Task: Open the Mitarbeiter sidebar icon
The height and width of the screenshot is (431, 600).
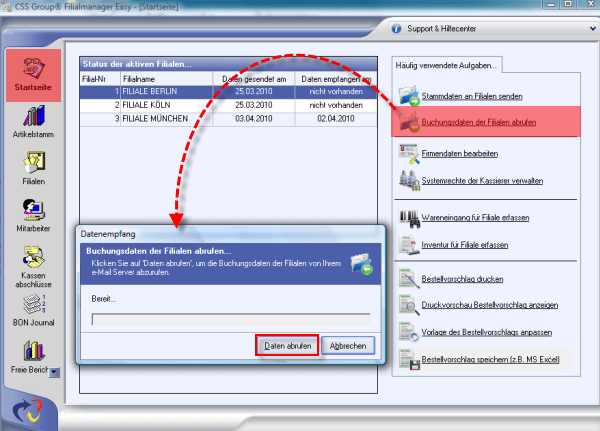Action: coord(34,210)
